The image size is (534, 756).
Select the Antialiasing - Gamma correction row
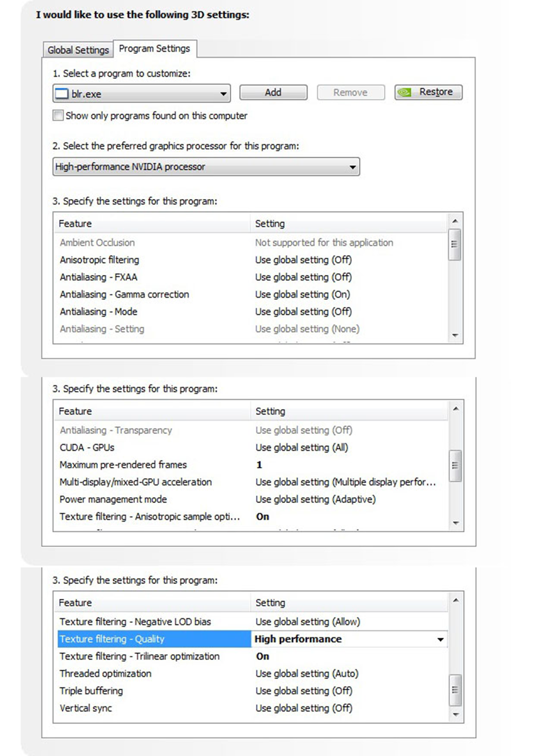point(250,294)
